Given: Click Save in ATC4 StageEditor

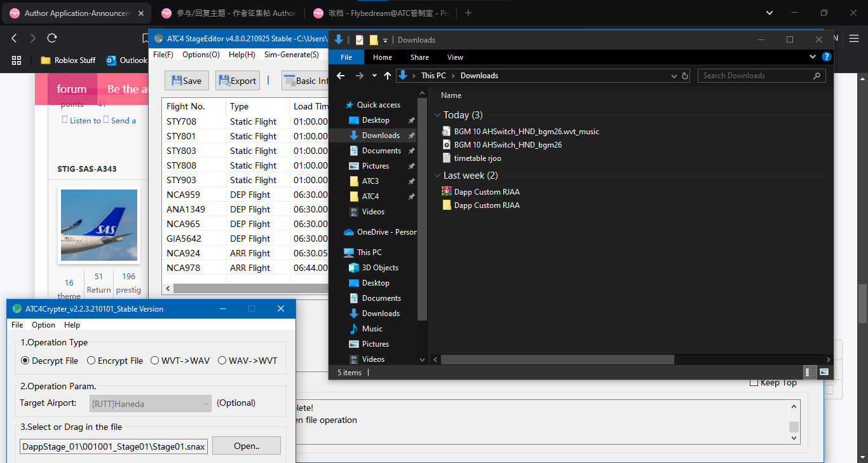Looking at the screenshot, I should point(187,81).
